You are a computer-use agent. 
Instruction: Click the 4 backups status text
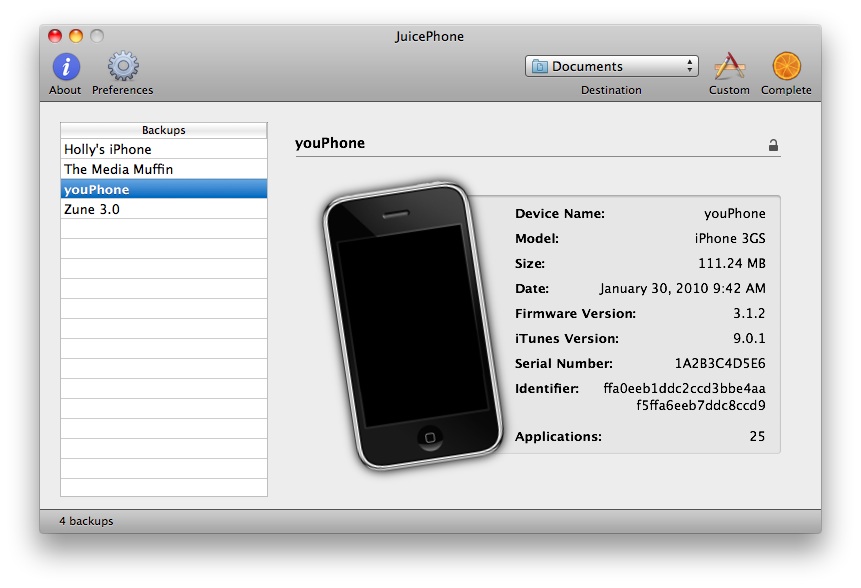[x=86, y=521]
